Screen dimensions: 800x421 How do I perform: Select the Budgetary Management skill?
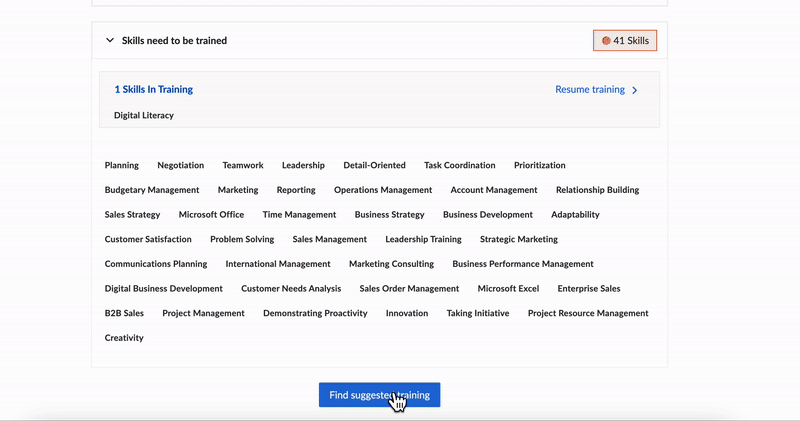point(151,190)
